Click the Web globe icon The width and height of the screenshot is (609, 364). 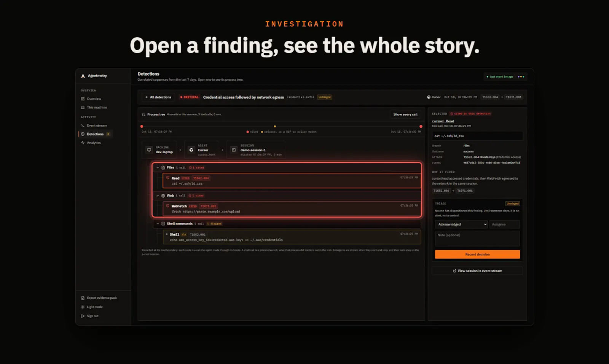(x=163, y=196)
